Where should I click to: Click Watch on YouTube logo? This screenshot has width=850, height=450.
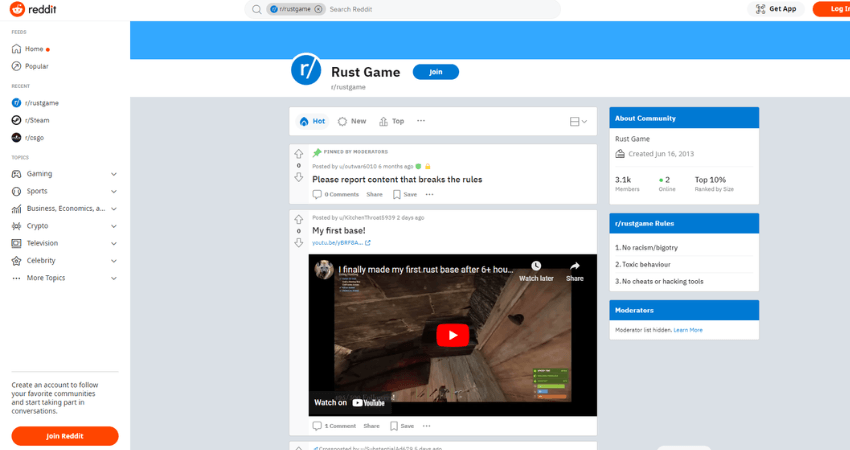coord(350,403)
